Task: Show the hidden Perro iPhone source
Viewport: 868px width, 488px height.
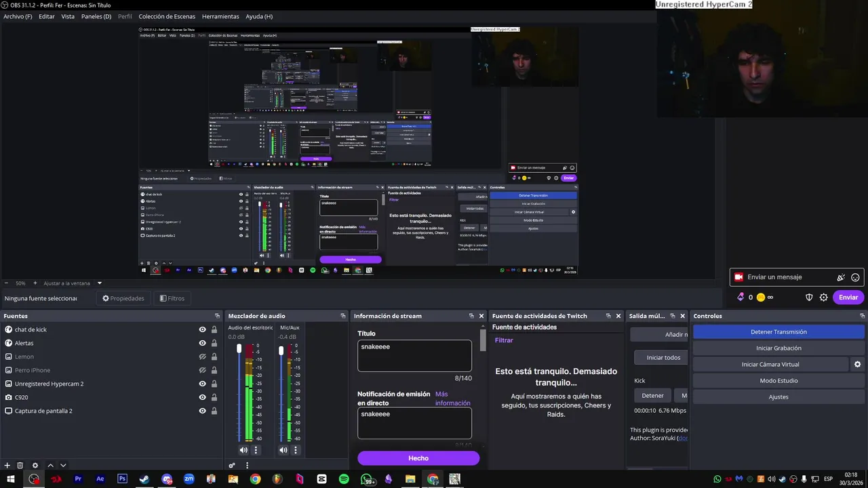Action: pos(202,370)
